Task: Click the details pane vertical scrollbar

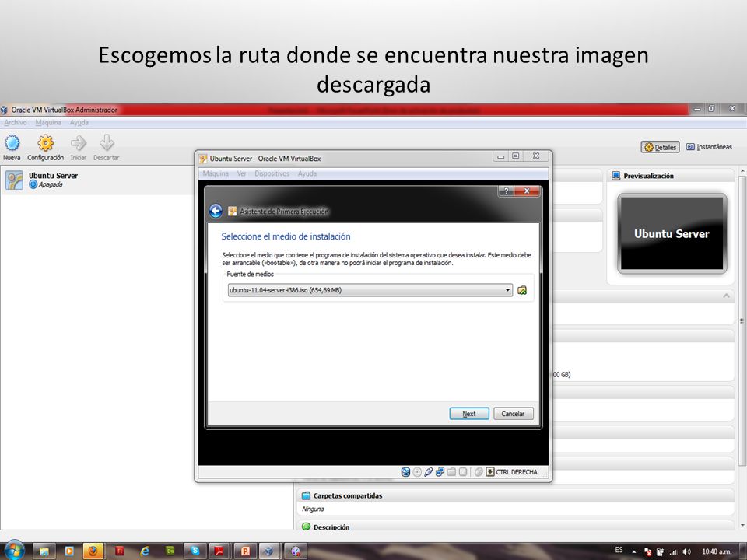Action: 742,320
